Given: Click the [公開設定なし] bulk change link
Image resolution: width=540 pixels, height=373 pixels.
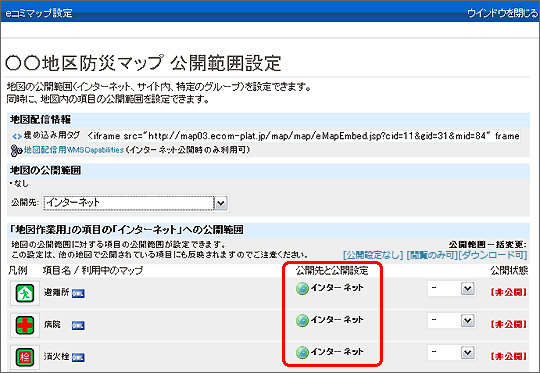Looking at the screenshot, I should [373, 255].
